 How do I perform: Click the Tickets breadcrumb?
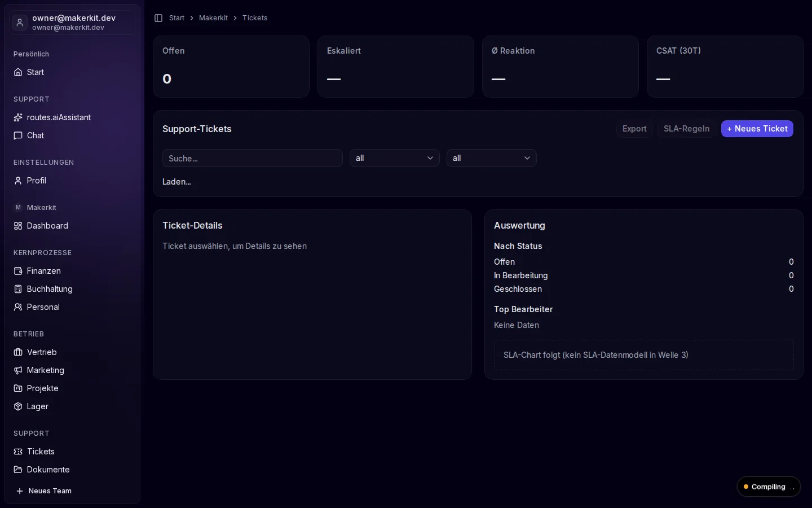tap(255, 18)
